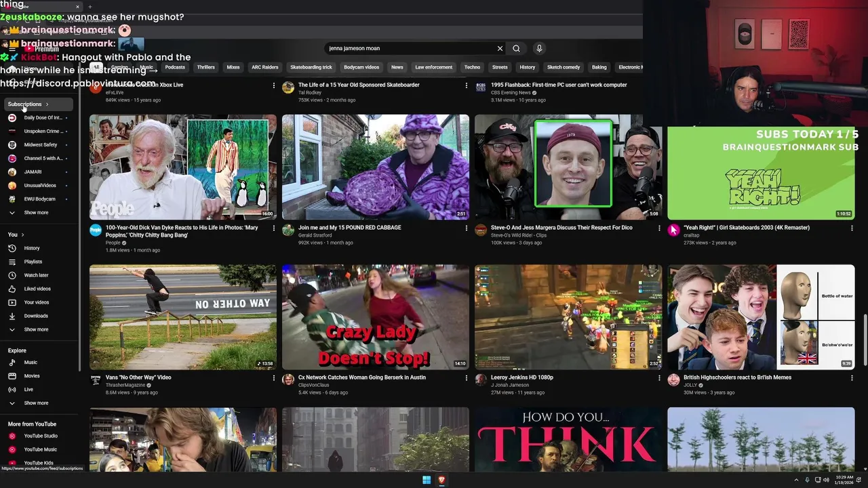
Task: Select the Mixes filter chip
Action: pos(233,67)
